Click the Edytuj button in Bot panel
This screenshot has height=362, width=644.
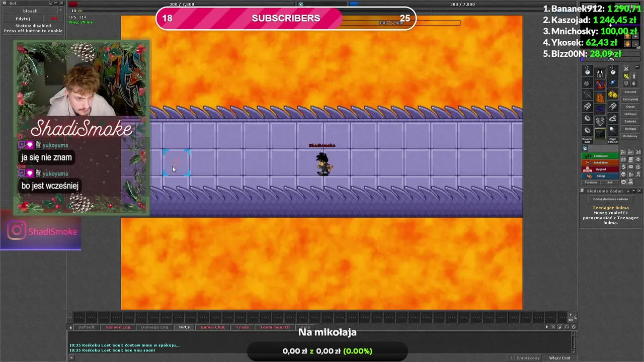click(23, 19)
